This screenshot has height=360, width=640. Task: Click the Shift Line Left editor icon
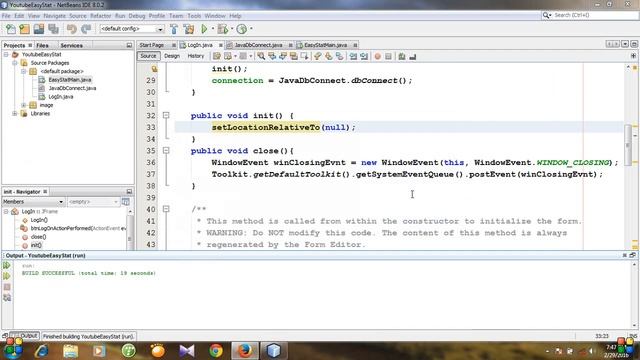[x=353, y=56]
